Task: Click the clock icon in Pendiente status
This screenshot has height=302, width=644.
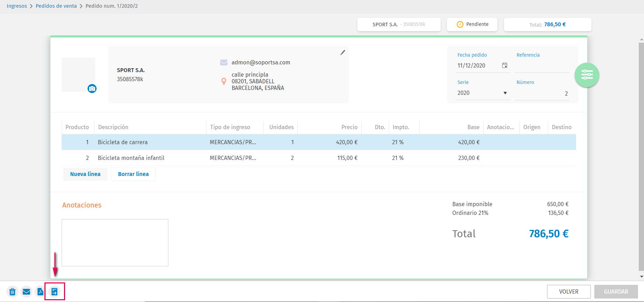Action: (460, 24)
